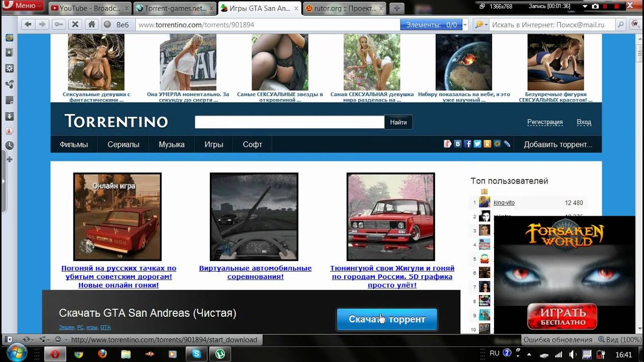The image size is (644, 362).
Task: Click the red Zhiguli tuning ad thumbnail
Action: [391, 217]
